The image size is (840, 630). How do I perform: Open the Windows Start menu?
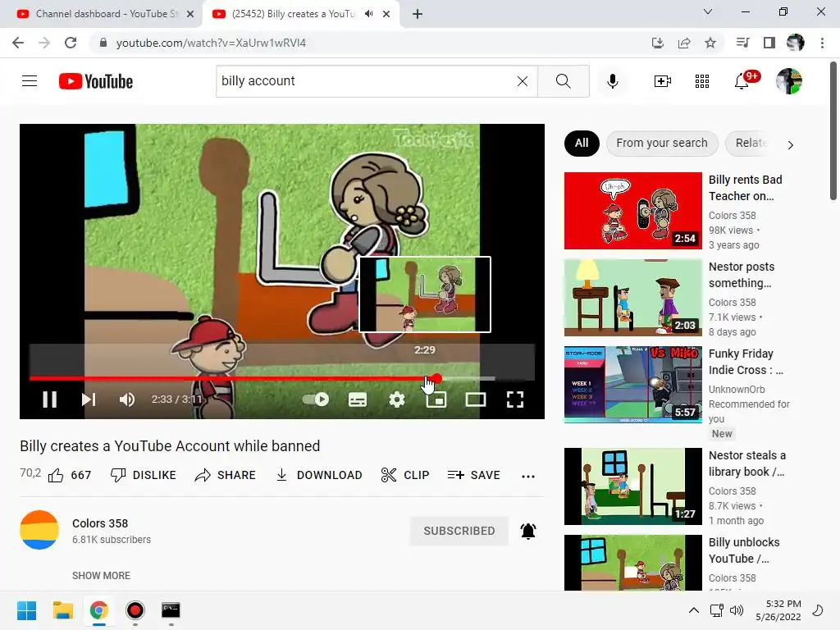tap(26, 610)
